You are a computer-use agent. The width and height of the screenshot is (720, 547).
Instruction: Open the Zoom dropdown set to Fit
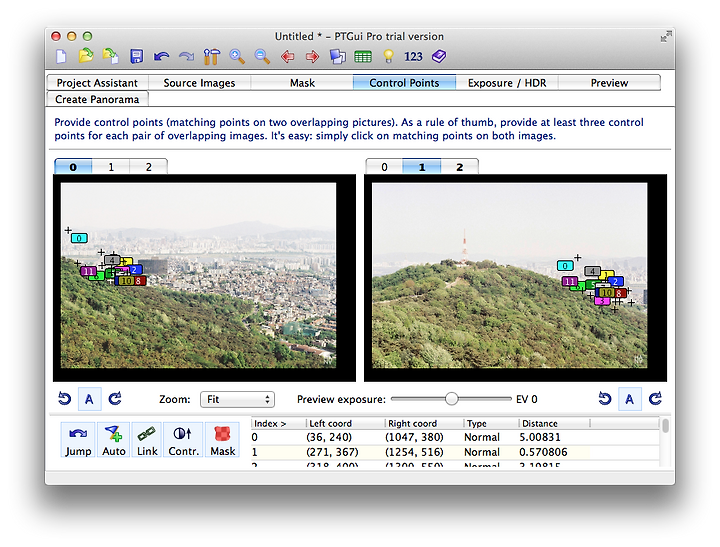(x=237, y=399)
